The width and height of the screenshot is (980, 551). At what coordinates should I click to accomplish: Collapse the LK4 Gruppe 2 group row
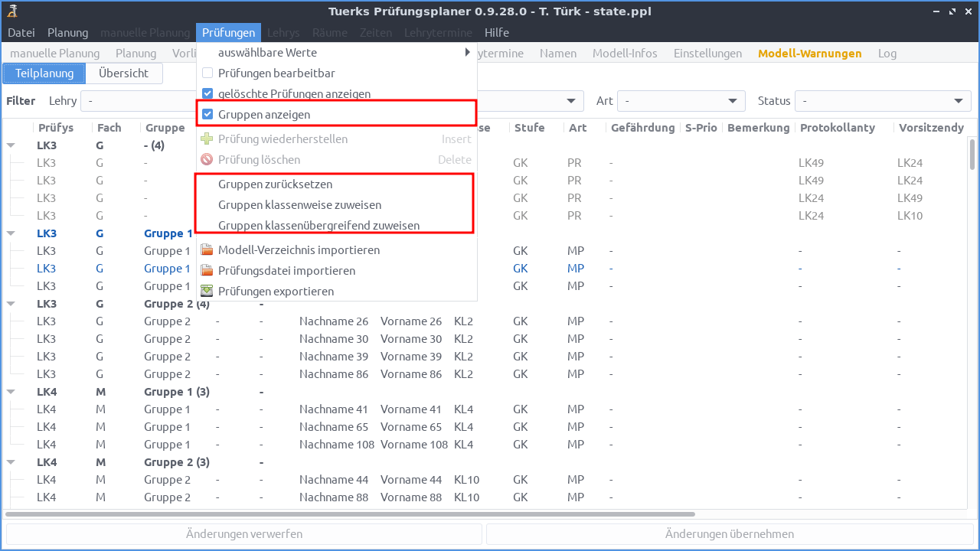point(10,461)
